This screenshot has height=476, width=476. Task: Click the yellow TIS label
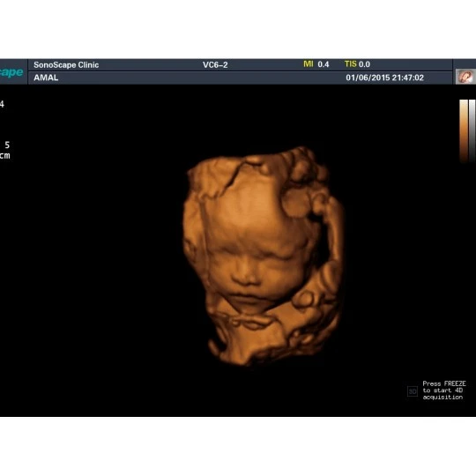350,64
